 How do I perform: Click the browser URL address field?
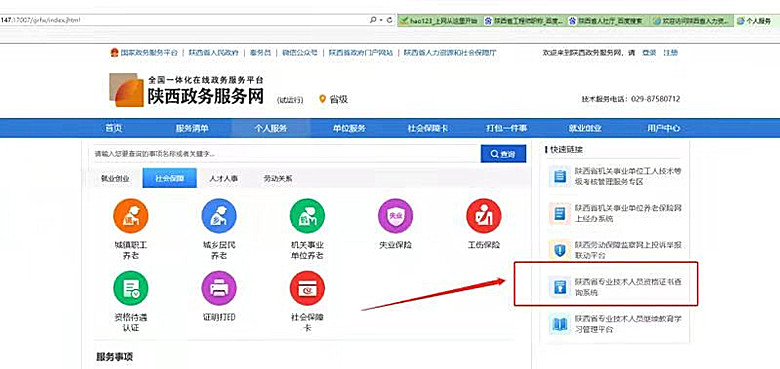tap(183, 20)
